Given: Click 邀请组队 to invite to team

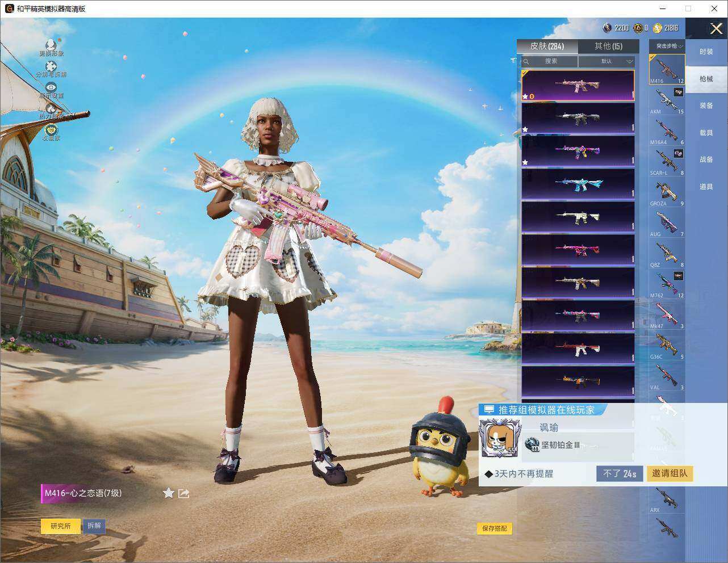Looking at the screenshot, I should point(670,474).
